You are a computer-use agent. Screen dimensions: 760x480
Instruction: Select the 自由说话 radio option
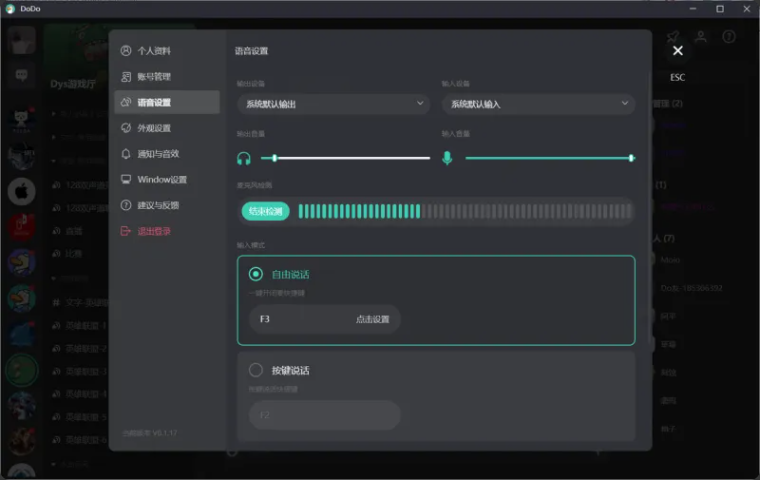click(x=255, y=274)
